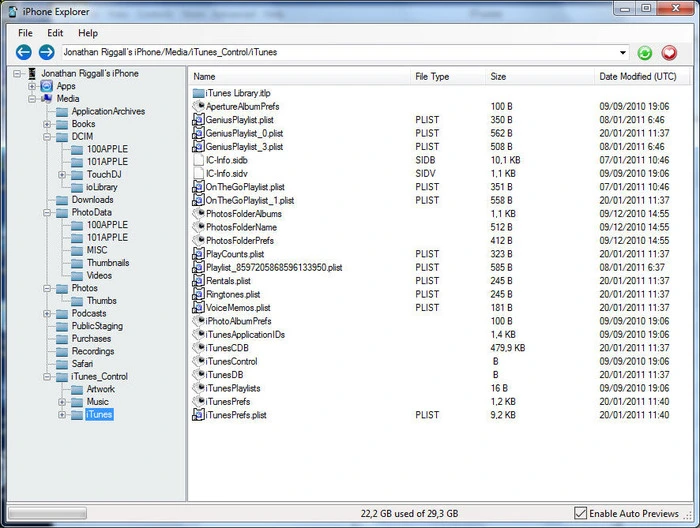
Task: Click the blue forward arrow button
Action: tap(46, 52)
